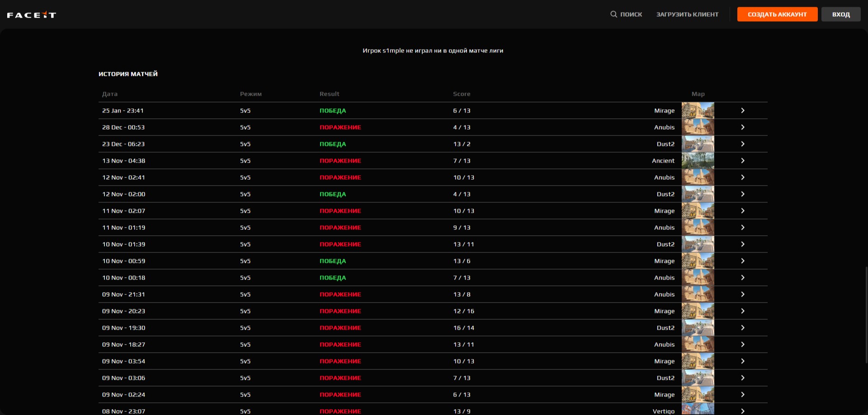
Task: Click Anubis thumbnail for 12 Nov 02:41
Action: (698, 177)
